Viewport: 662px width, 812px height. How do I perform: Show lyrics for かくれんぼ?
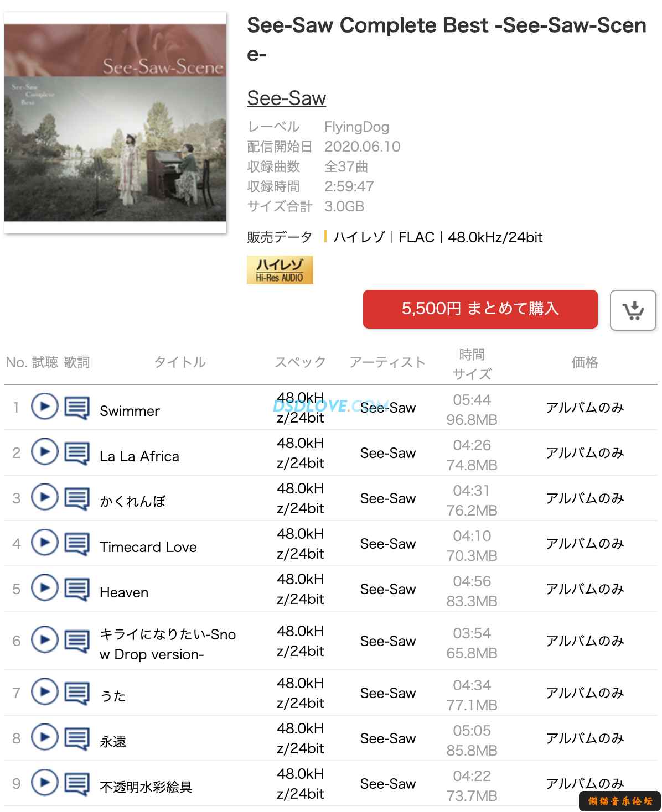click(x=77, y=499)
